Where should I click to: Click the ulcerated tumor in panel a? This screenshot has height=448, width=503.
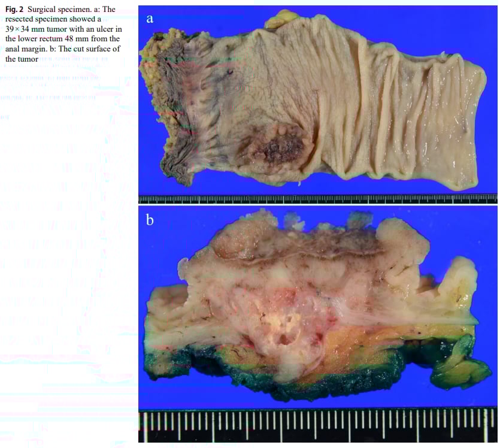click(x=275, y=147)
